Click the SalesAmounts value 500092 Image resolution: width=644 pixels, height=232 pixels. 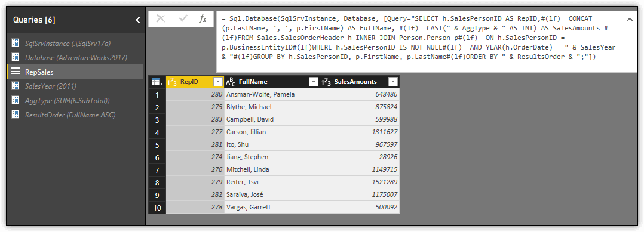click(360, 207)
